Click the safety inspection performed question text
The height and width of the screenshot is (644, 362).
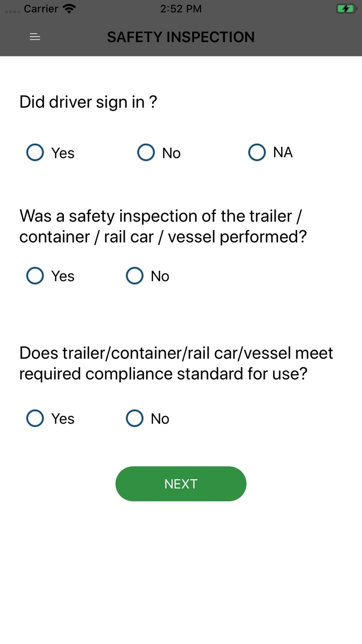click(163, 226)
